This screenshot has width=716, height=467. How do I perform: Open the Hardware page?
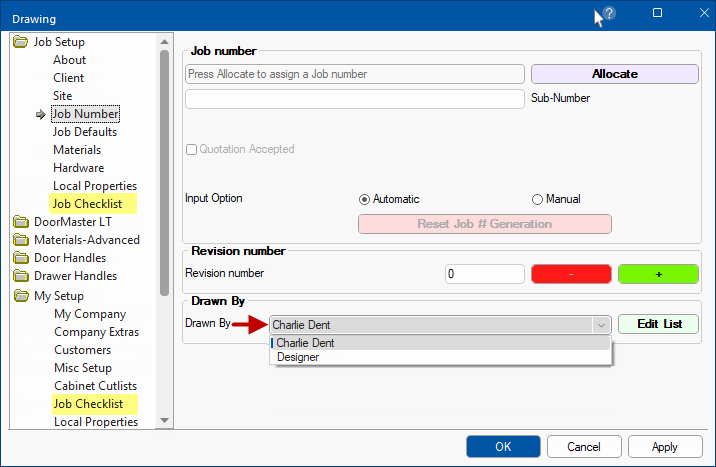[79, 168]
